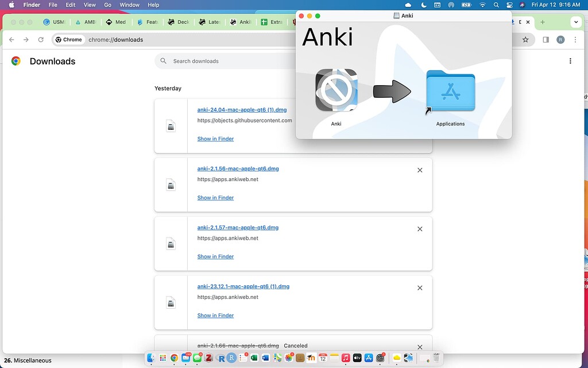Switch to the Feat Chrome tab
The image size is (588, 368).
pyautogui.click(x=148, y=22)
